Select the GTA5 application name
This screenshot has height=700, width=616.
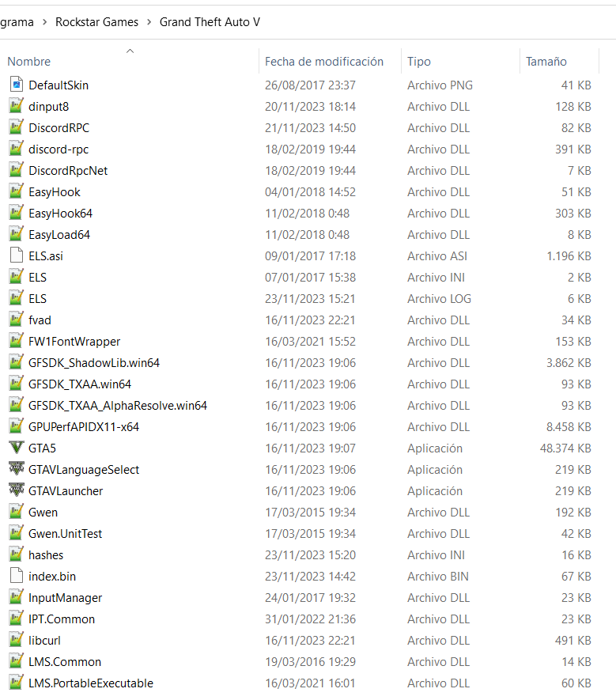pyautogui.click(x=43, y=448)
